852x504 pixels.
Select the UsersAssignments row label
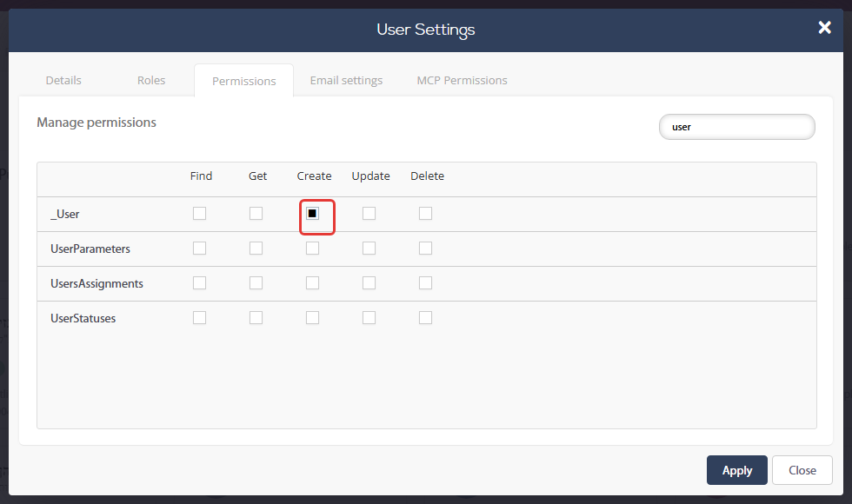(97, 283)
